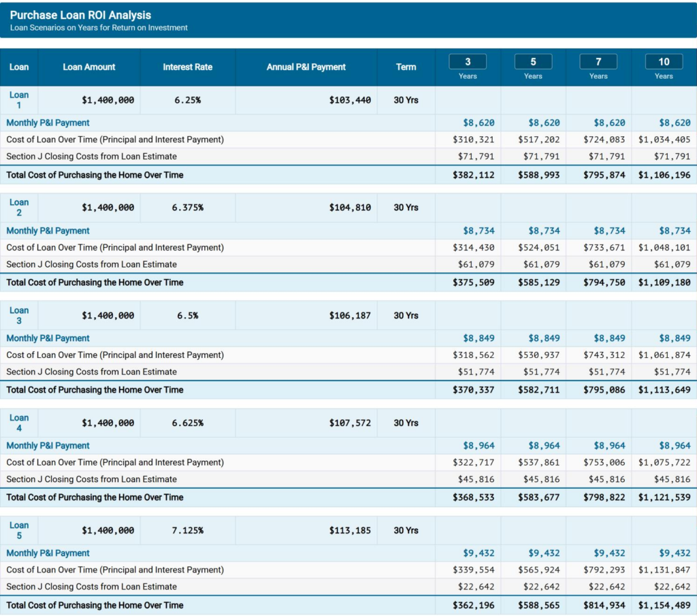Click Loan 5's 3-year total $362,196
697x616 pixels.
point(474,605)
